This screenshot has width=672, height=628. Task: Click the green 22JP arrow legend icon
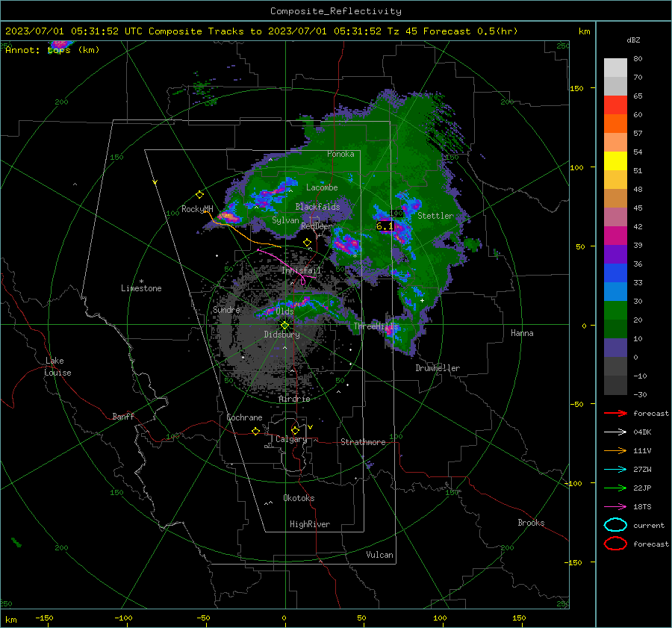[x=615, y=488]
